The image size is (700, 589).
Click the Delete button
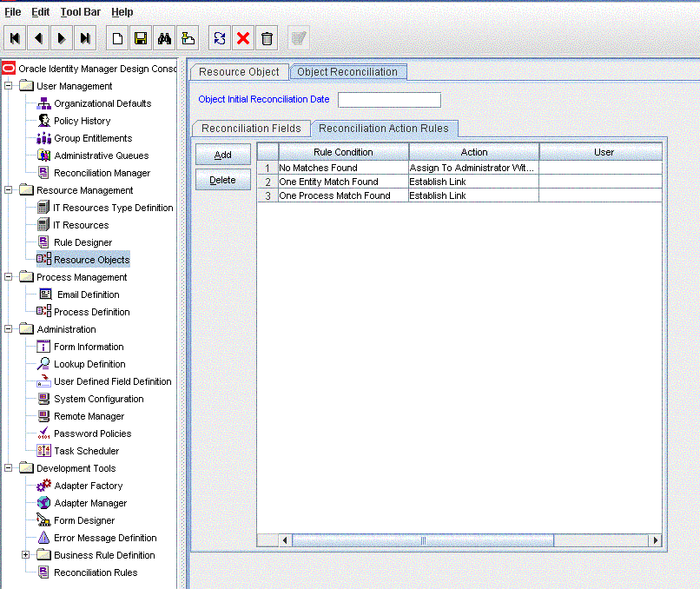[x=223, y=180]
